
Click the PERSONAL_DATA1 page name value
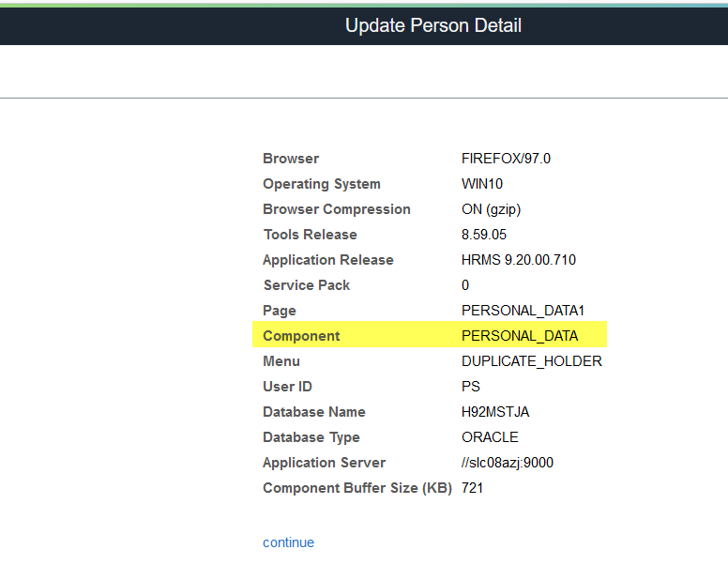tap(523, 311)
